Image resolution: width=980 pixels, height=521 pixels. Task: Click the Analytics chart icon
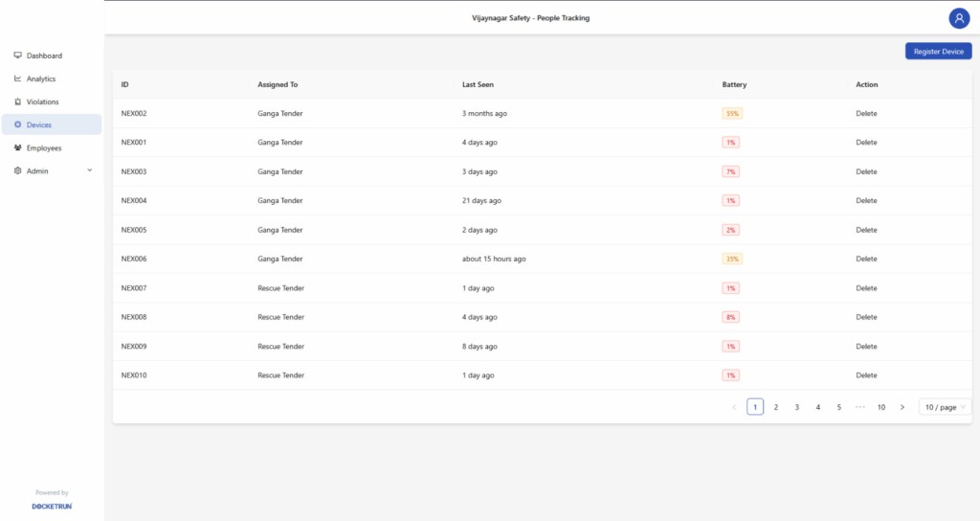click(x=18, y=79)
